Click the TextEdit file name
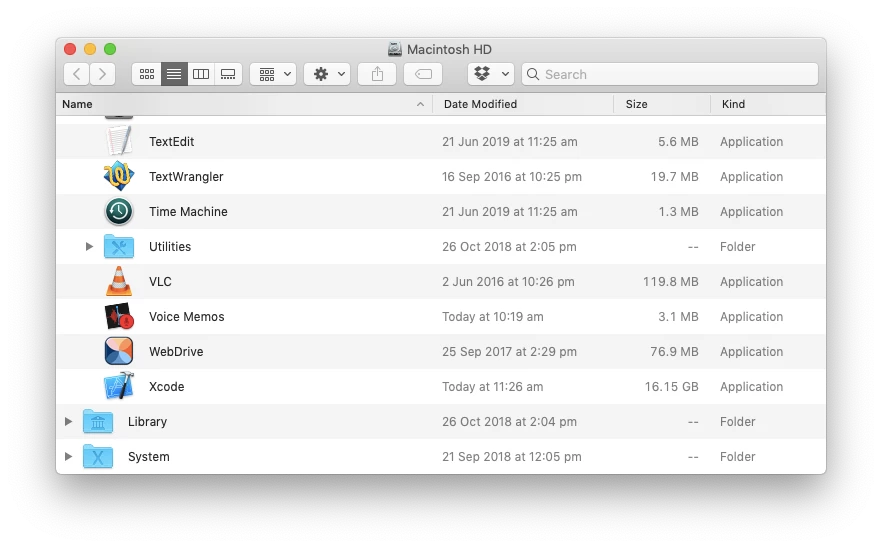The width and height of the screenshot is (882, 548). 172,142
